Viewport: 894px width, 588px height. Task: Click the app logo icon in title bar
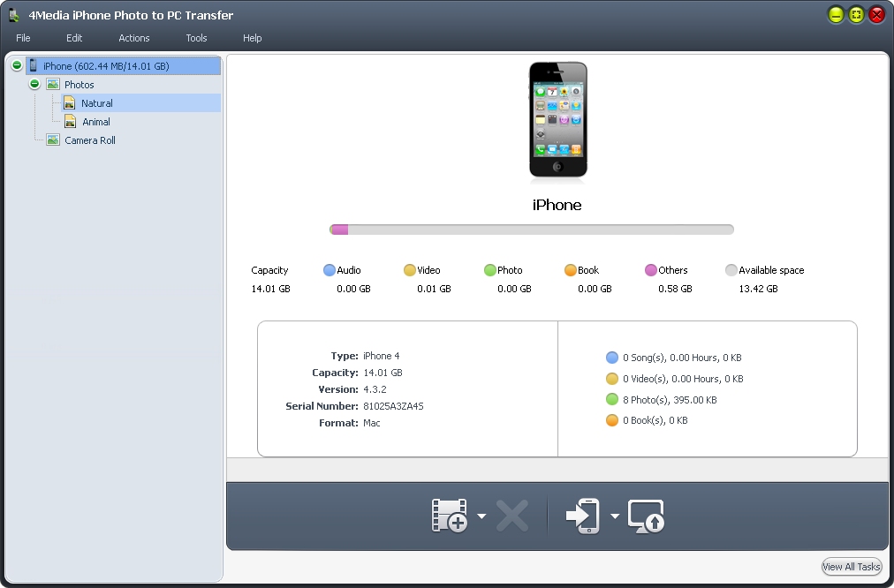(x=15, y=15)
